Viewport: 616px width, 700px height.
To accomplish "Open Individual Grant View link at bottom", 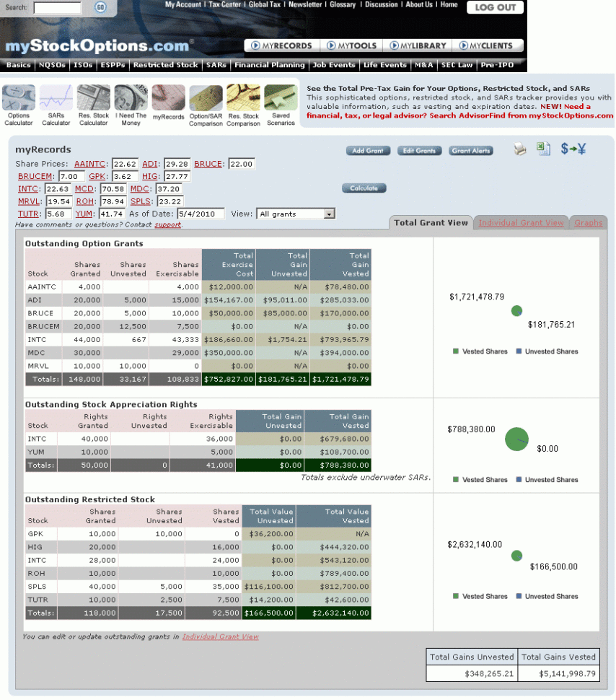I will 221,636.
